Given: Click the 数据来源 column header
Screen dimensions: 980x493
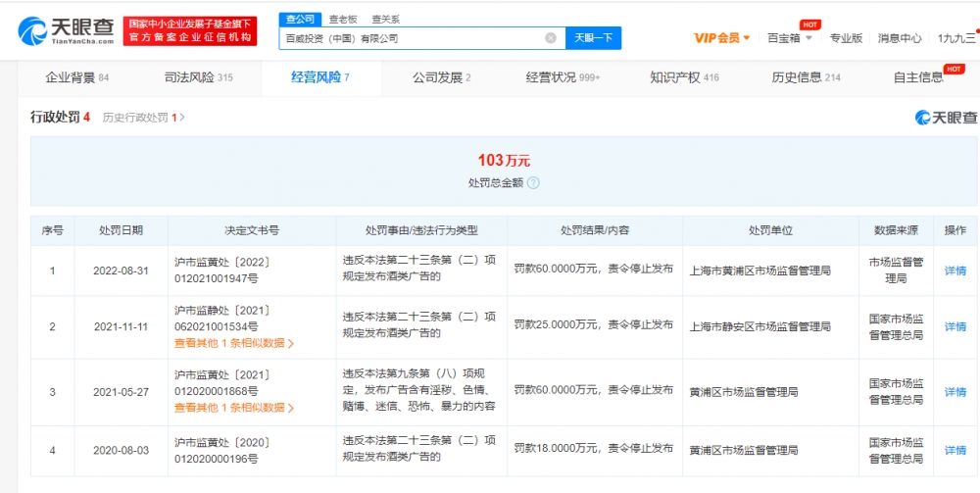Looking at the screenshot, I should [x=897, y=230].
